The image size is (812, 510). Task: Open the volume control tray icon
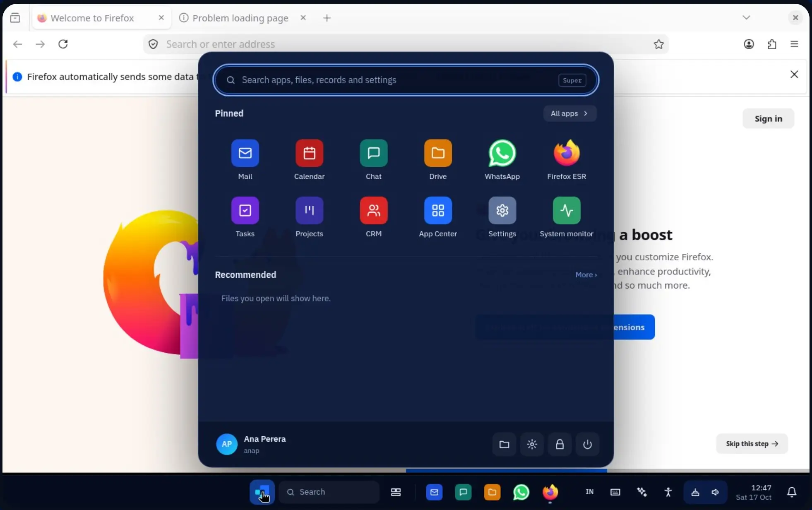tap(715, 492)
